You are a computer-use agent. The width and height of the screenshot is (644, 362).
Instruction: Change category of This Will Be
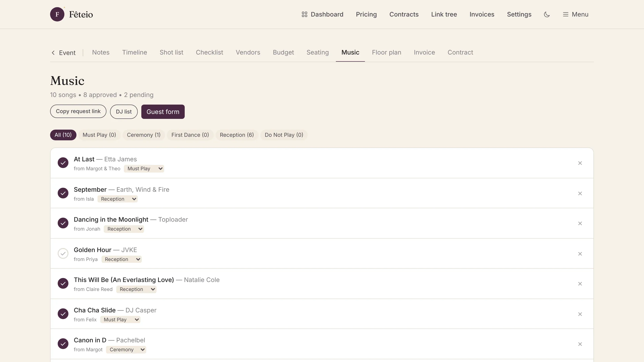point(136,289)
